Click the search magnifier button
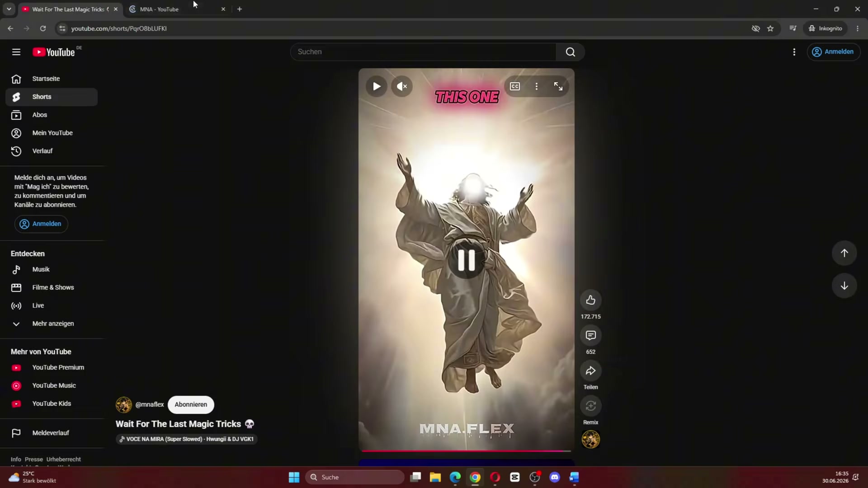The width and height of the screenshot is (868, 488). (571, 52)
